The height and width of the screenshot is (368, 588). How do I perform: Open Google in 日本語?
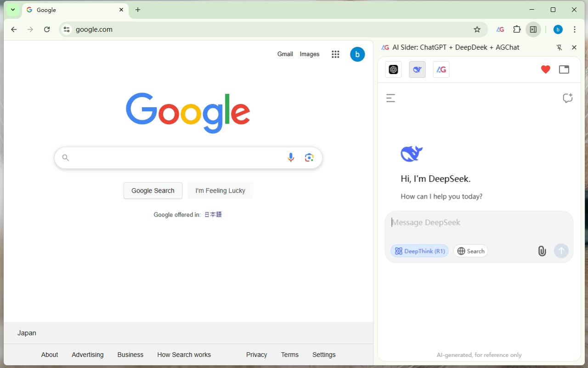pos(213,214)
